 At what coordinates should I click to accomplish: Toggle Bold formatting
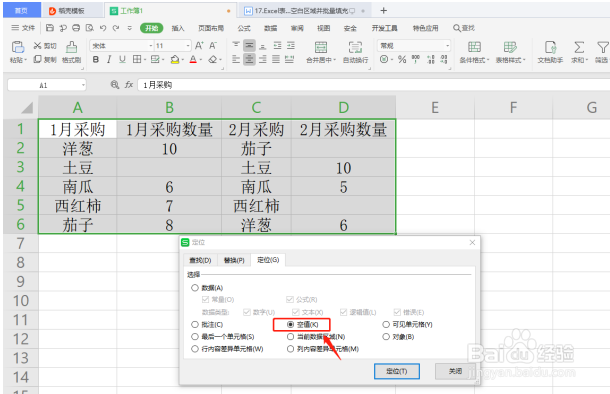[96, 60]
